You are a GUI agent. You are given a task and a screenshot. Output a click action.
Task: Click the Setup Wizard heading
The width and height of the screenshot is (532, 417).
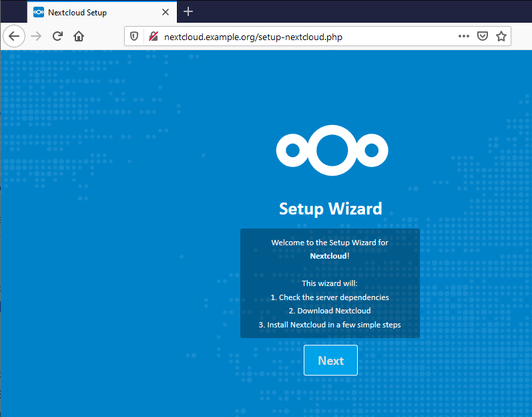pos(330,208)
